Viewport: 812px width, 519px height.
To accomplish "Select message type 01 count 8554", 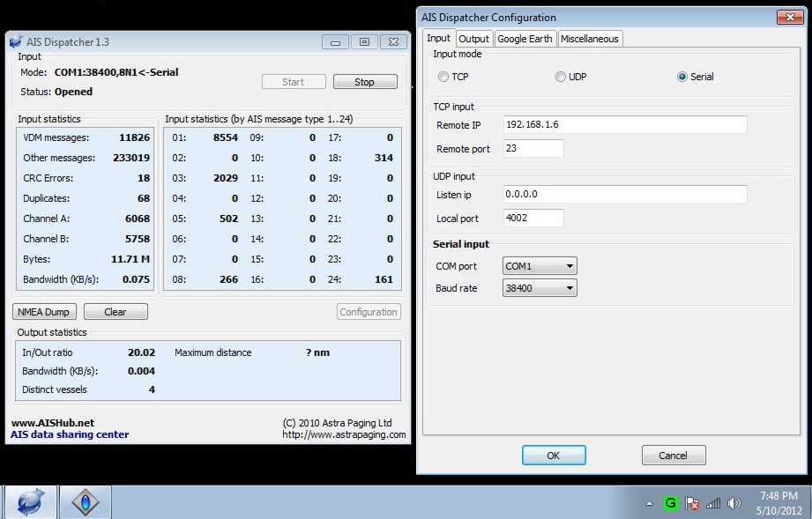I will click(x=226, y=137).
